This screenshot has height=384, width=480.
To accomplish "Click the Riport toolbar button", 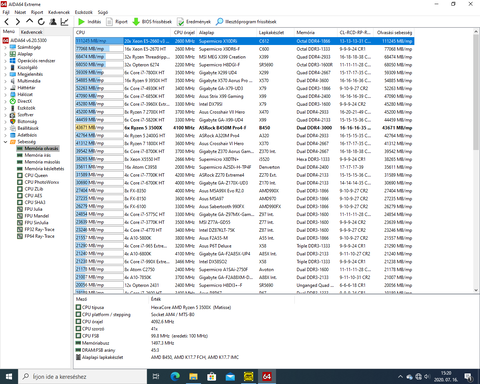I will click(117, 22).
